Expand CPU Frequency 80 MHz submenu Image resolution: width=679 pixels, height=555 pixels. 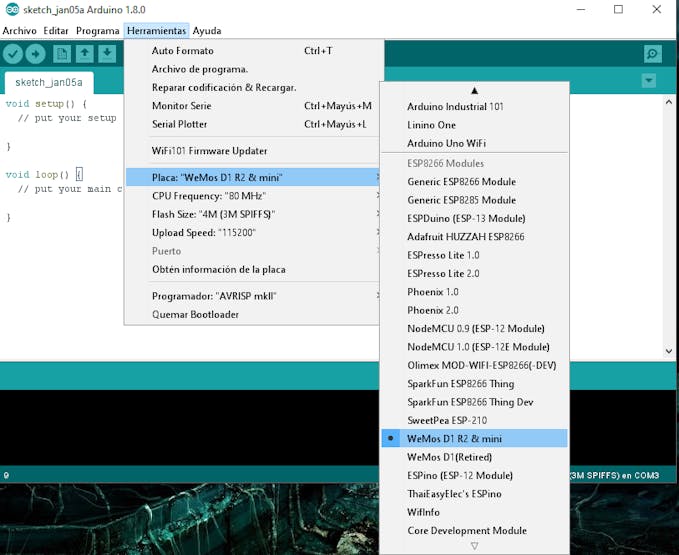click(x=253, y=196)
